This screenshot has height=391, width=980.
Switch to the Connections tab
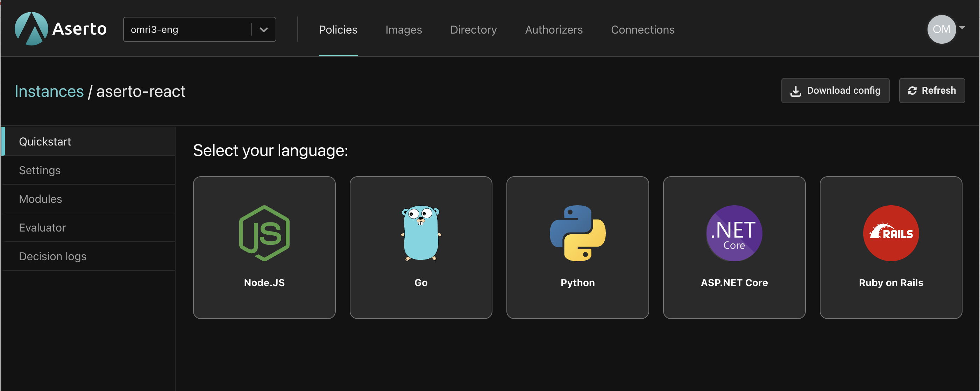[642, 30]
